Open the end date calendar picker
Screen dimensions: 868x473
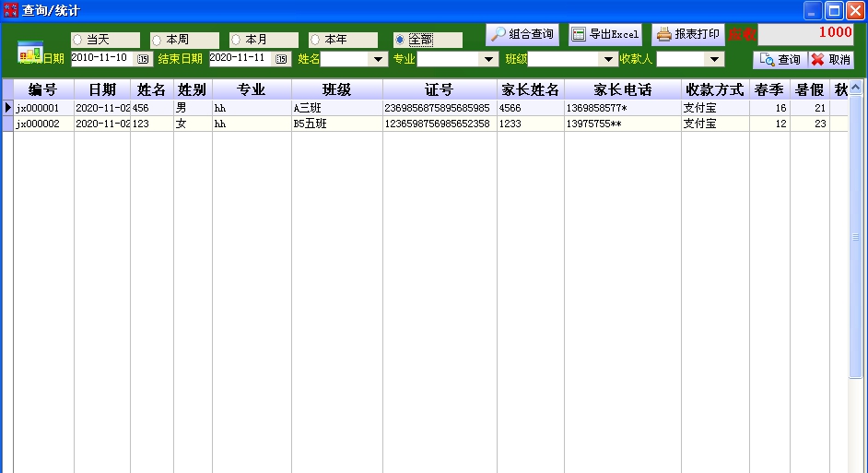(x=281, y=59)
